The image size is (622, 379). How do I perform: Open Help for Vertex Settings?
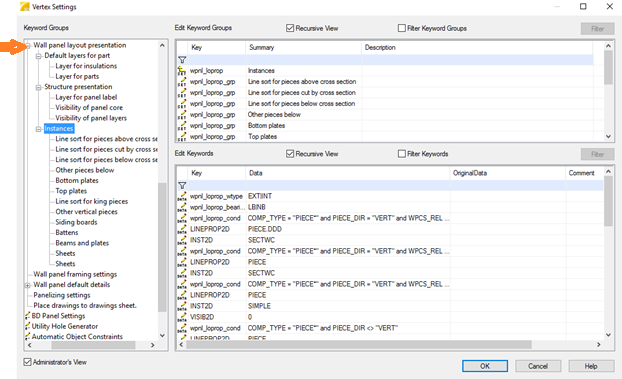click(x=591, y=366)
